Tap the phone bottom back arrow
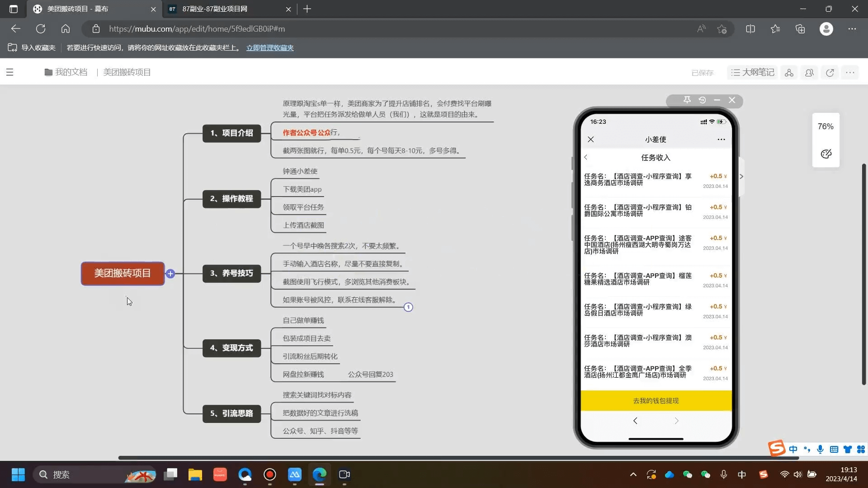This screenshot has width=868, height=488. coord(635,421)
